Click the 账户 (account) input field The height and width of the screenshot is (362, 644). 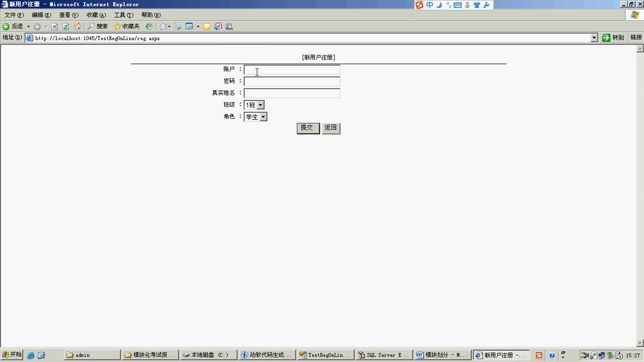pyautogui.click(x=292, y=70)
